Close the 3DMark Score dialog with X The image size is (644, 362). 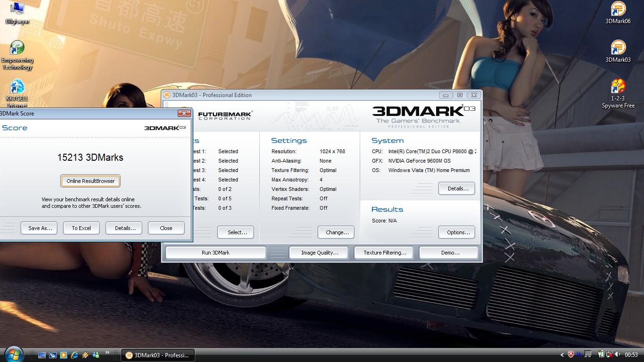point(184,113)
